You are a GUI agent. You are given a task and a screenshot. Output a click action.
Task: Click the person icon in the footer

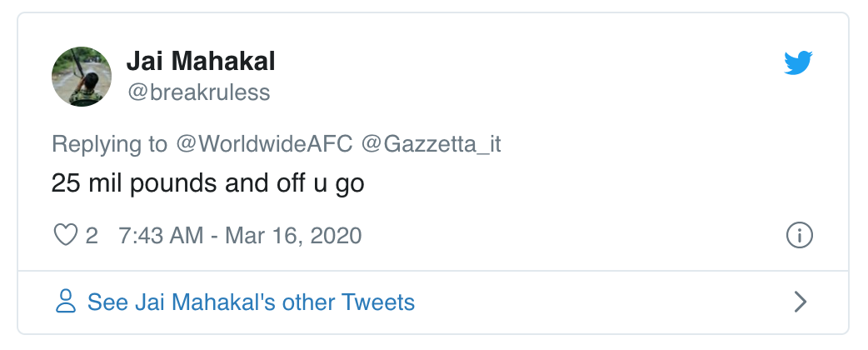[x=65, y=301]
